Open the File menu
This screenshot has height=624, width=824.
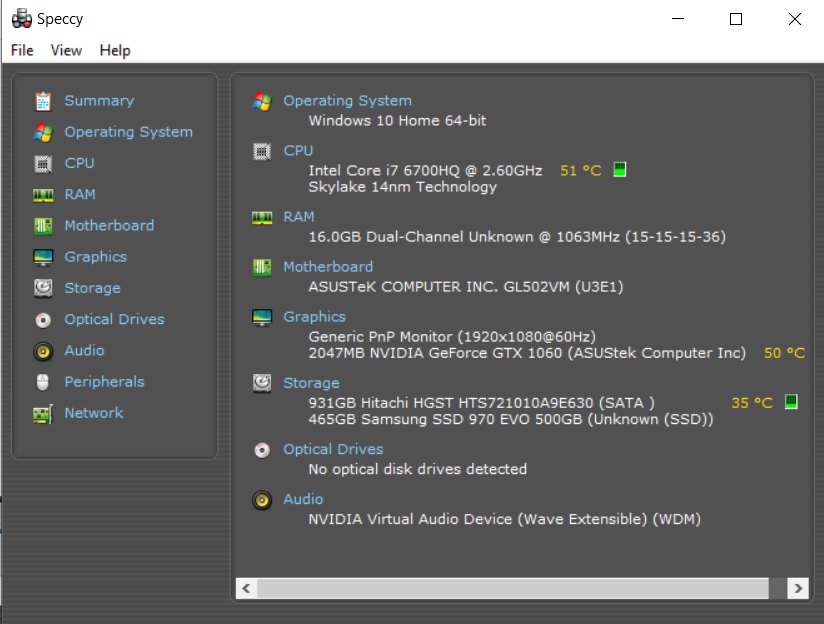[x=22, y=50]
